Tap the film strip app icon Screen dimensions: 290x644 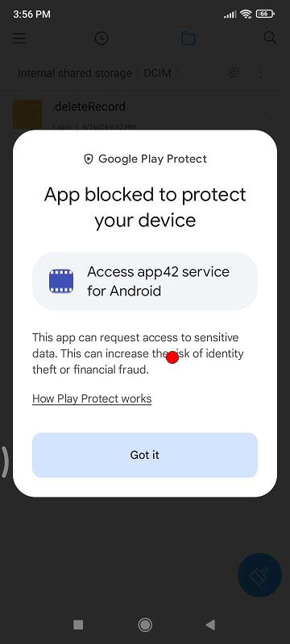pyautogui.click(x=61, y=281)
